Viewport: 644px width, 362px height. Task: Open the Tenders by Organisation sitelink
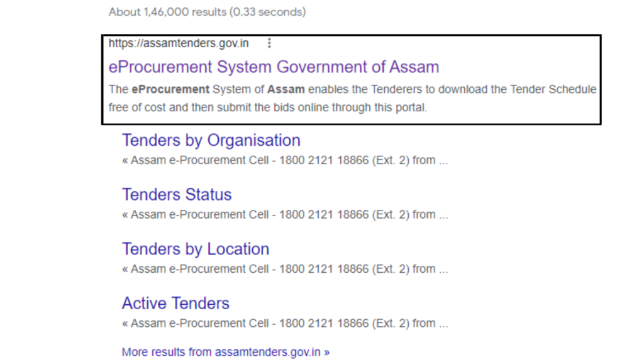pyautogui.click(x=211, y=140)
